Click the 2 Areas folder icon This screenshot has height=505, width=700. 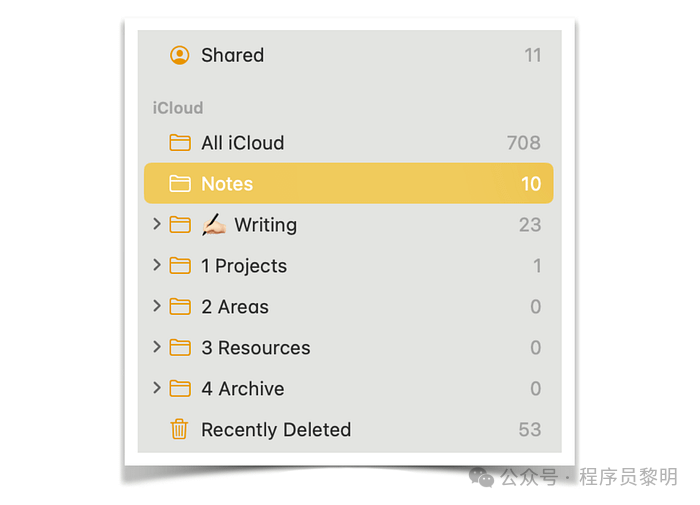coord(180,307)
